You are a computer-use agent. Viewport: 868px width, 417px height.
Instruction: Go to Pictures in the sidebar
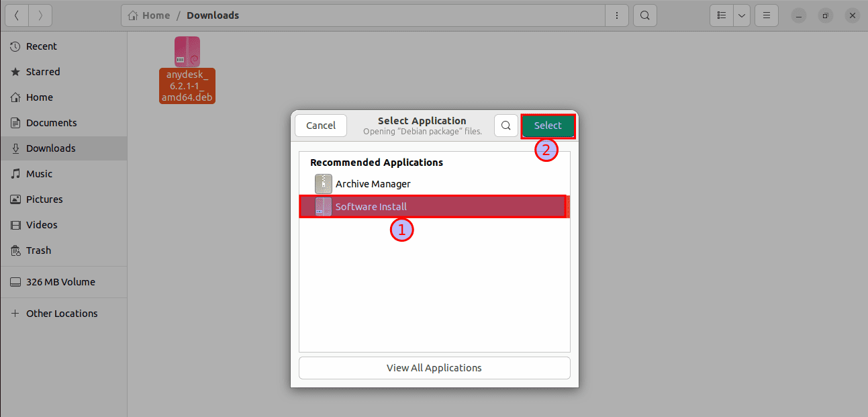tap(63, 199)
